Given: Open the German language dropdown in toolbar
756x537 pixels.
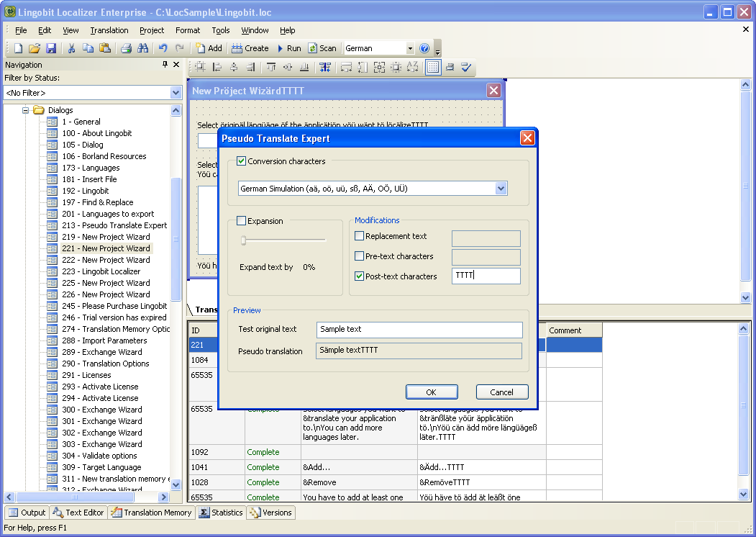Looking at the screenshot, I should tap(410, 48).
